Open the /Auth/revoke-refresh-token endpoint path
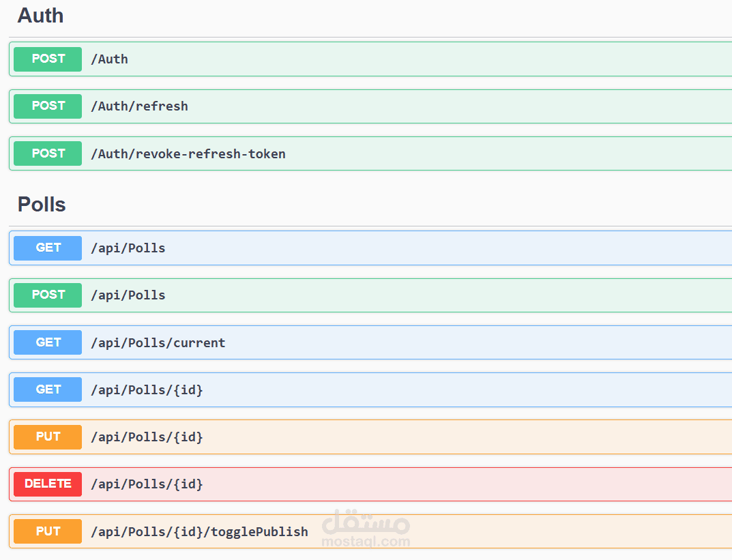This screenshot has width=732, height=560. (188, 154)
